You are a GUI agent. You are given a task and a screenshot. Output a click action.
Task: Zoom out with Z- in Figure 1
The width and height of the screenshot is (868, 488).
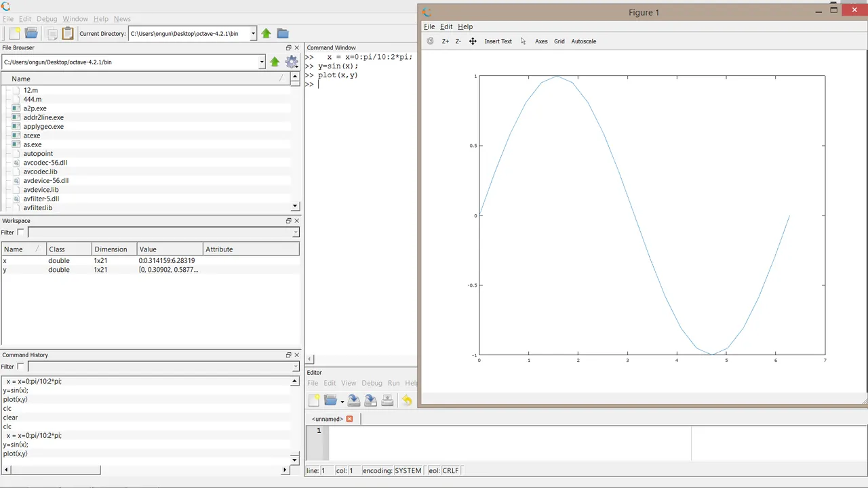tap(458, 41)
